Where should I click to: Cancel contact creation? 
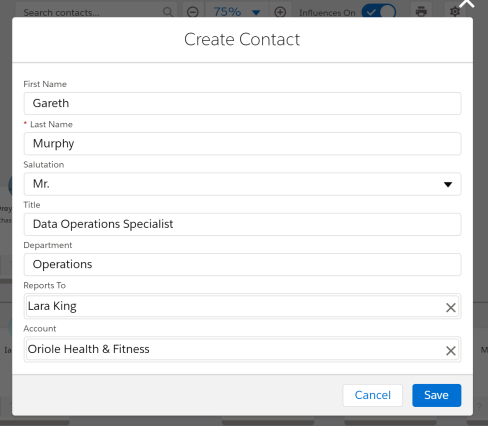tap(373, 395)
